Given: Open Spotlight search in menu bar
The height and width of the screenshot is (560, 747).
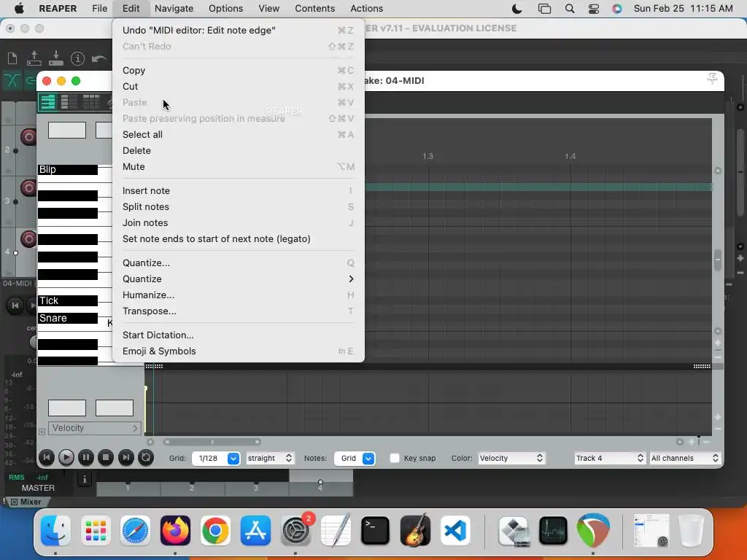Looking at the screenshot, I should (569, 9).
